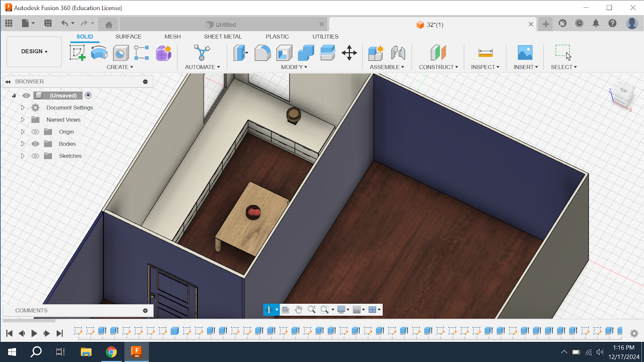Screen dimensions: 644x362
Task: Click the Pan hand tool
Action: tap(298, 309)
